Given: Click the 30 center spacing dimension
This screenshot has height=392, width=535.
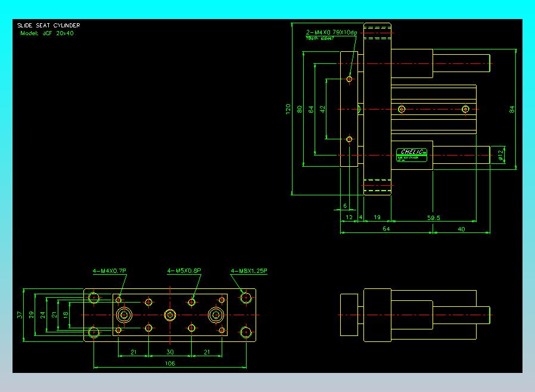Looking at the screenshot, I should (x=170, y=352).
